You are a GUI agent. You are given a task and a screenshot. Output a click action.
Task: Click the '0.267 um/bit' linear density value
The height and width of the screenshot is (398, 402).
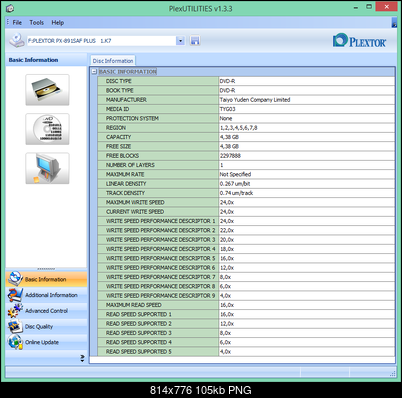tap(235, 184)
